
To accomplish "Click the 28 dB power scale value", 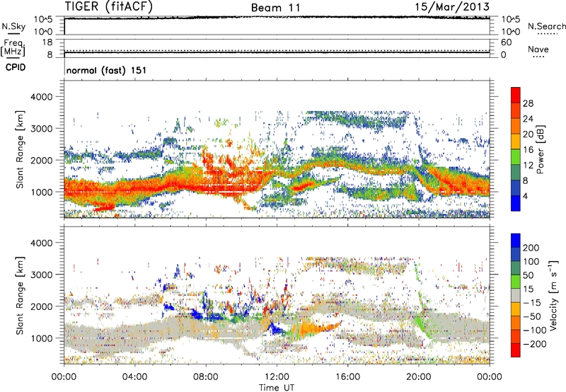I will point(528,103).
